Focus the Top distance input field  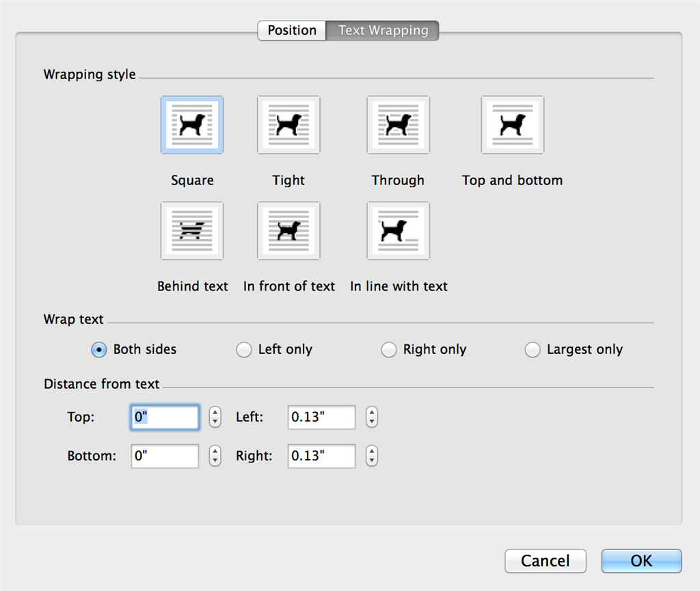(x=165, y=417)
